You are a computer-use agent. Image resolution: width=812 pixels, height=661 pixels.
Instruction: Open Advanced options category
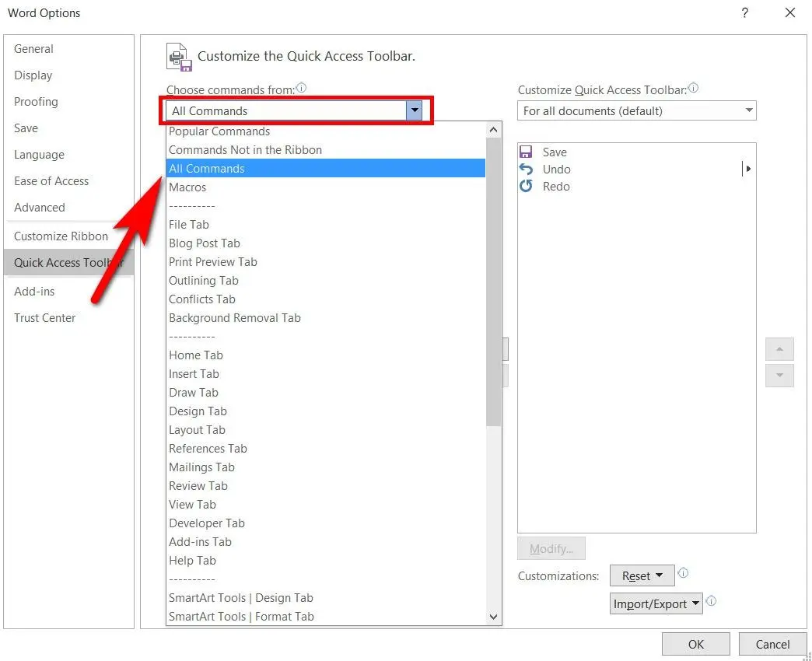[x=69, y=207]
